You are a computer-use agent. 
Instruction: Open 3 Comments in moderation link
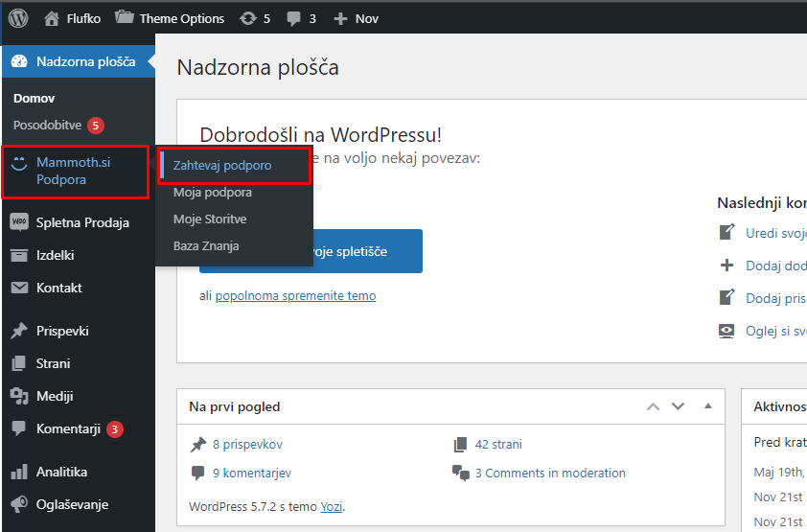click(550, 474)
